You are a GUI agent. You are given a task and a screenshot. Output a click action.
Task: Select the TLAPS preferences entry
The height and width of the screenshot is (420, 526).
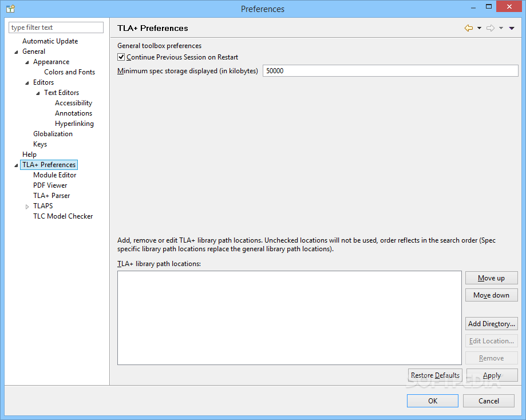click(43, 206)
